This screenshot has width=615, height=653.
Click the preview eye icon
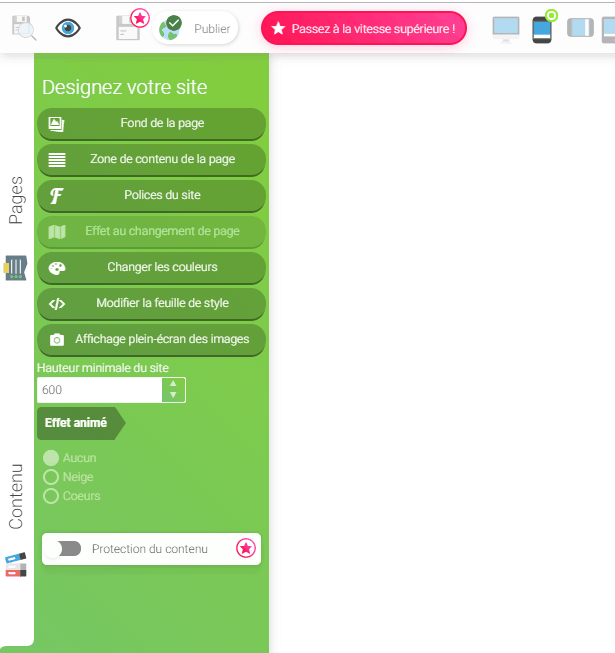pyautogui.click(x=68, y=28)
